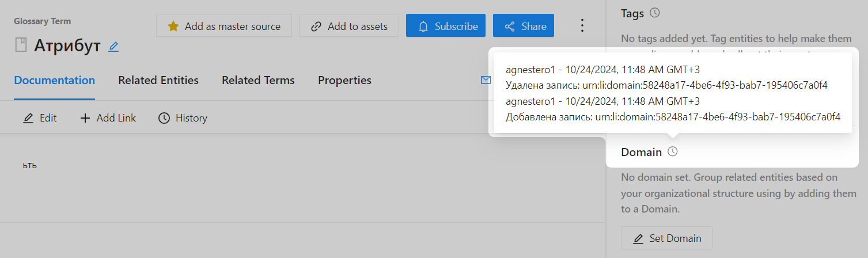Select the Properties tab

point(344,80)
